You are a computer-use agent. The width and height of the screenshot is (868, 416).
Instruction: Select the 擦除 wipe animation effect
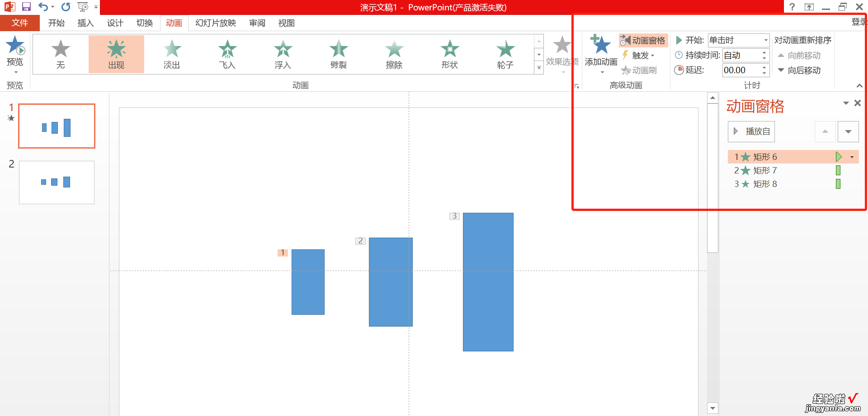point(394,54)
